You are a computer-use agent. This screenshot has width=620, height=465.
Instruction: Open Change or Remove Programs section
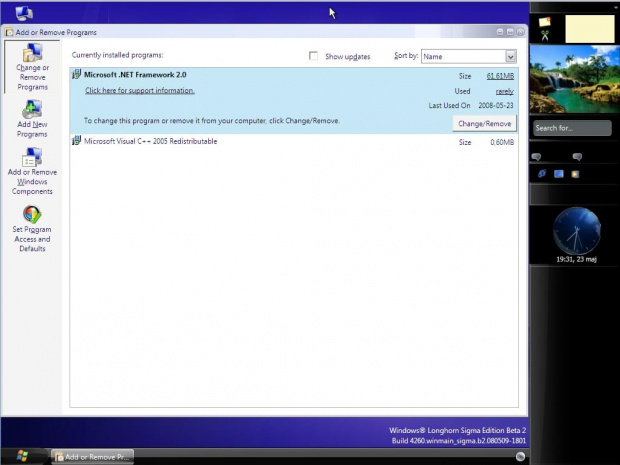click(32, 66)
